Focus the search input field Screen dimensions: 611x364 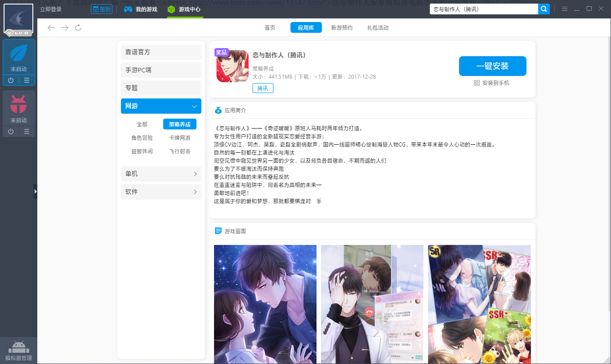click(x=484, y=9)
